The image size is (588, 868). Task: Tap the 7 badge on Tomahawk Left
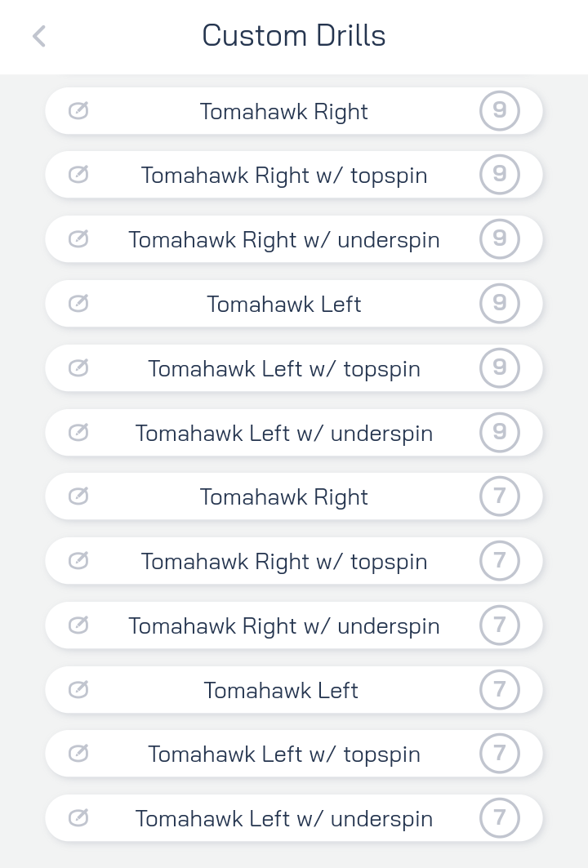tap(500, 689)
